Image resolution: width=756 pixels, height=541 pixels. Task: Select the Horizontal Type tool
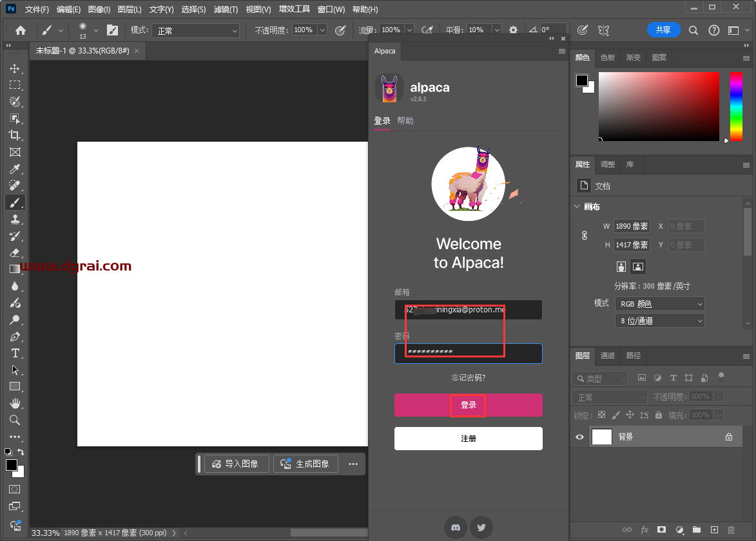point(15,353)
